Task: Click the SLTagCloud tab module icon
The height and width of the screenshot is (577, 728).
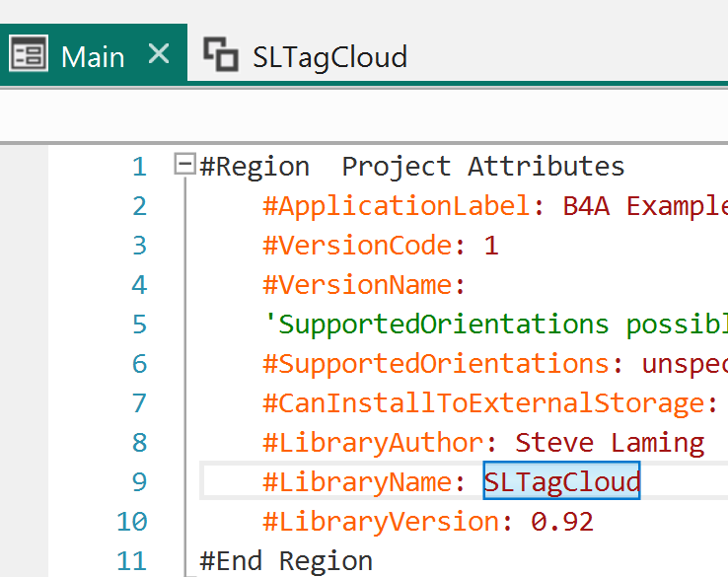Action: [220, 55]
